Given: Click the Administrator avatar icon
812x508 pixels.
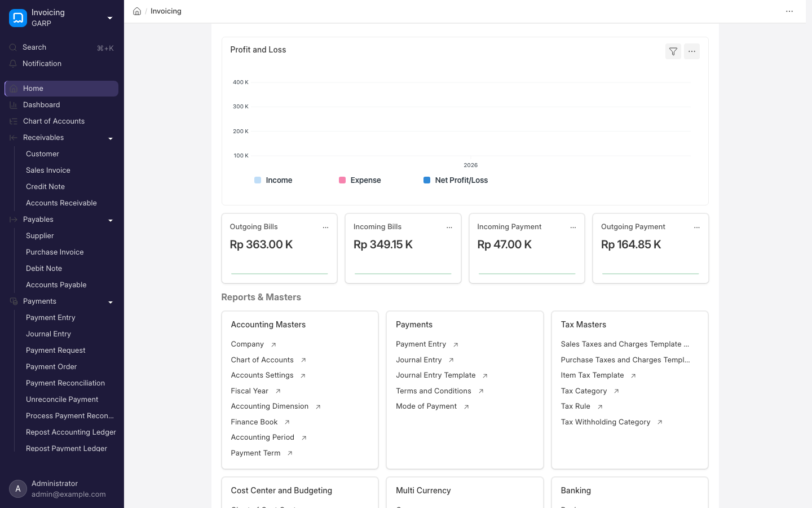Looking at the screenshot, I should point(18,489).
